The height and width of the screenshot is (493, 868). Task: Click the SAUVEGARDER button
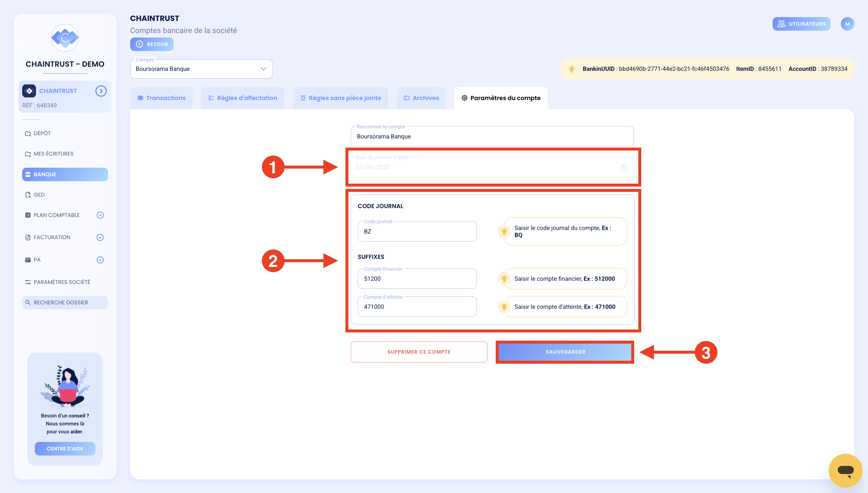click(x=565, y=352)
